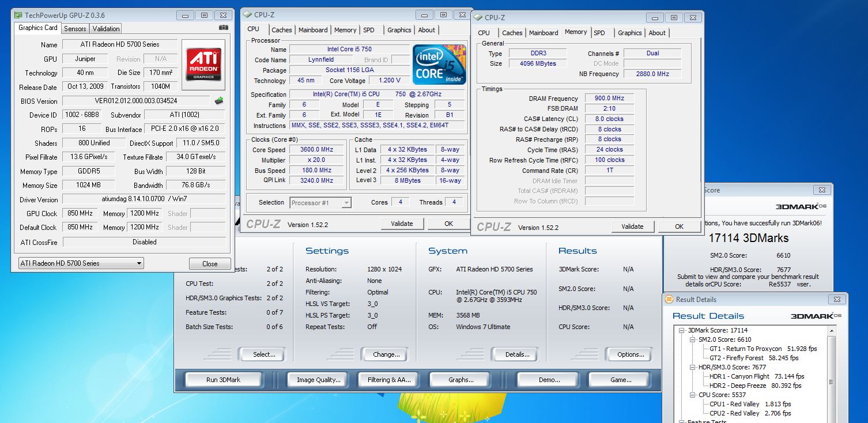
Task: Select GT2 - Firefly Forest row
Action: (754, 358)
